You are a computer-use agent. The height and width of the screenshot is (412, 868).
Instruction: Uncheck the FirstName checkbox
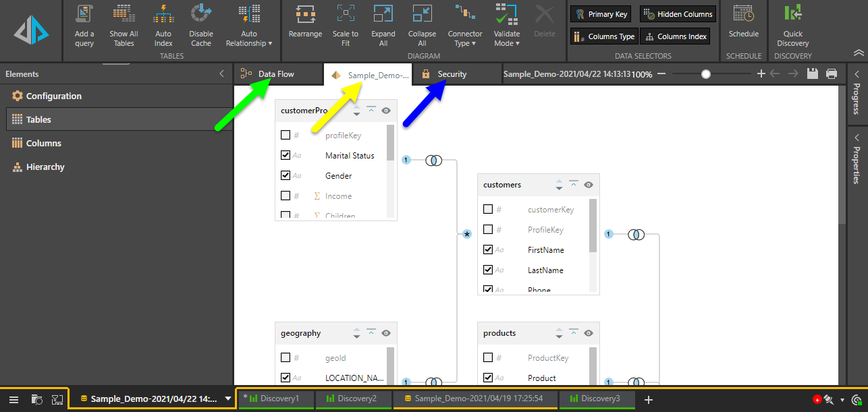pyautogui.click(x=488, y=249)
